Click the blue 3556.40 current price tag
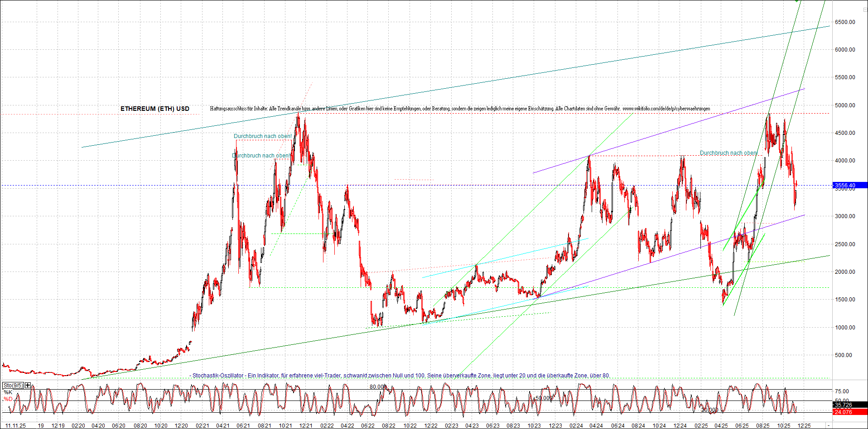 point(849,186)
